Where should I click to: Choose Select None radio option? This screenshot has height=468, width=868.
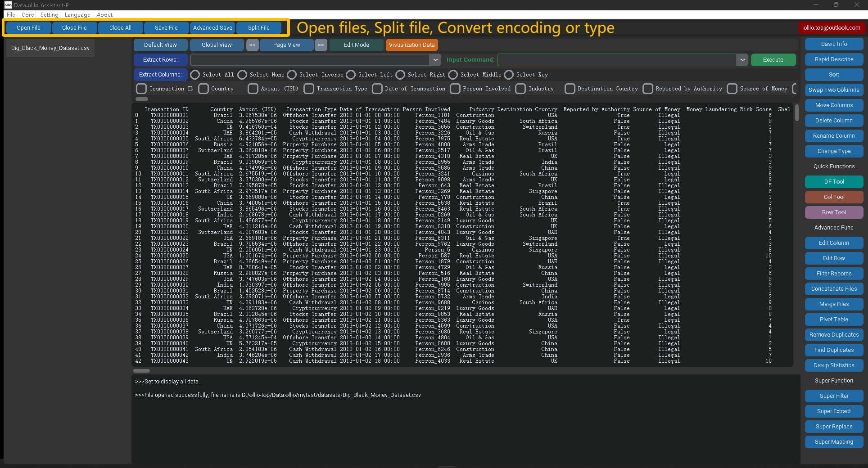[242, 75]
